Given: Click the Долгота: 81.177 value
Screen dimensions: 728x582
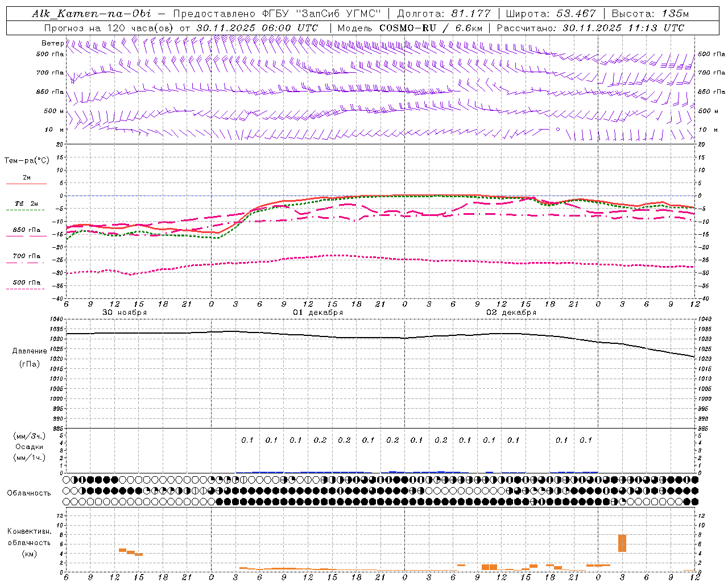Looking at the screenshot, I should click(x=444, y=14).
